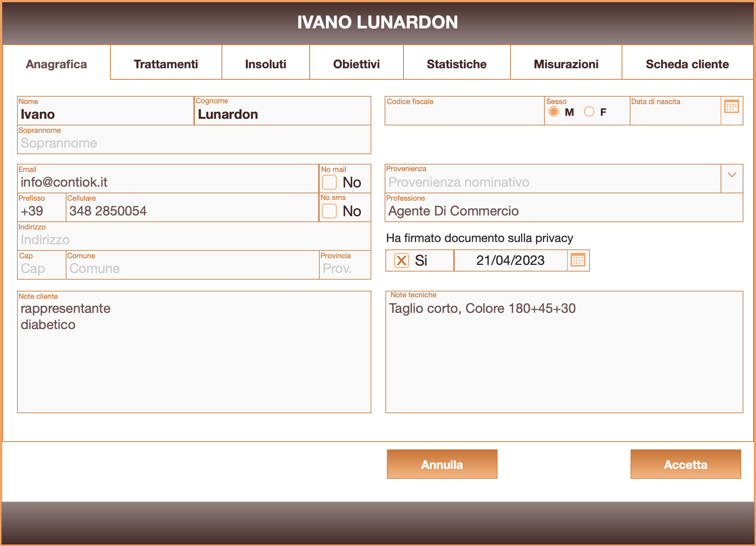
Task: Open the Scheda cliente tab
Action: pos(687,63)
